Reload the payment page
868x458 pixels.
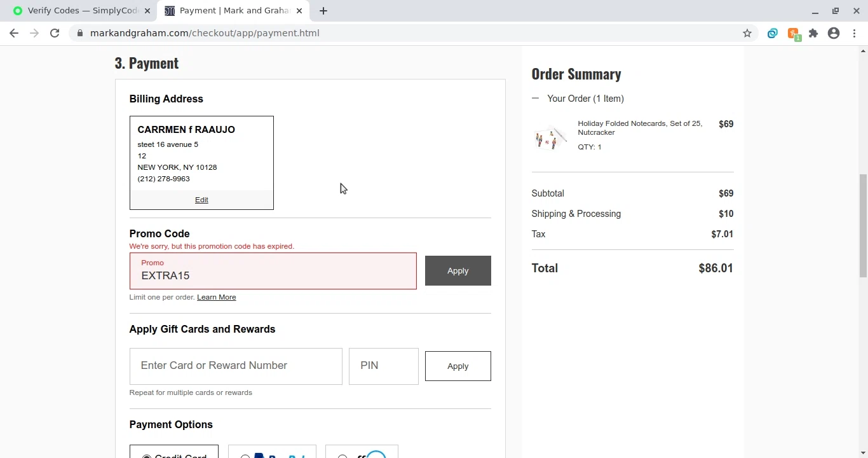55,33
